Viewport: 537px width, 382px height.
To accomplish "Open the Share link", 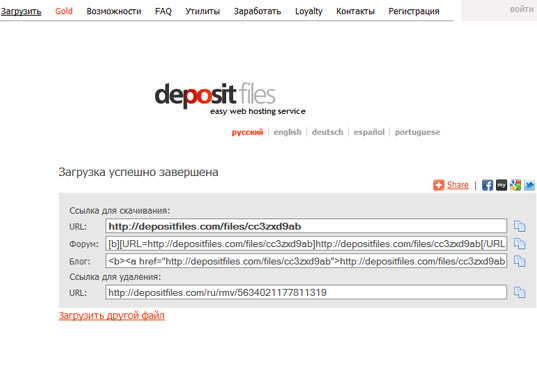I will pos(458,185).
